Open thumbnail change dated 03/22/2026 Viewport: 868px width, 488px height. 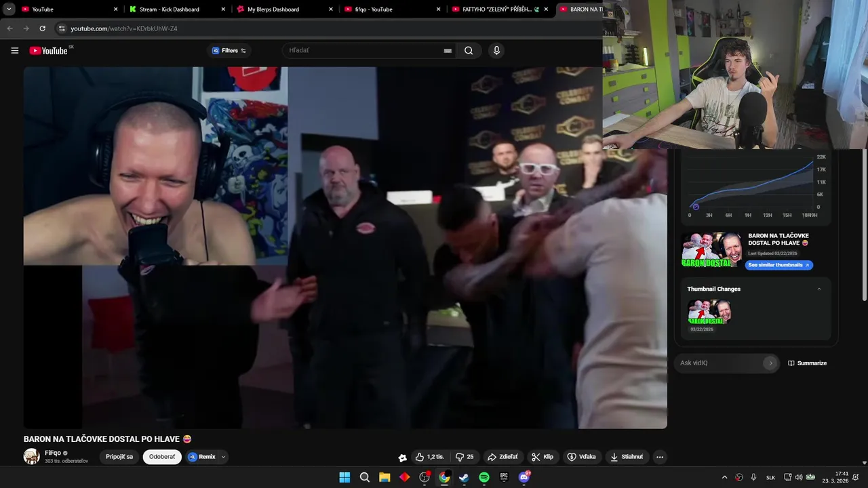[x=710, y=312]
